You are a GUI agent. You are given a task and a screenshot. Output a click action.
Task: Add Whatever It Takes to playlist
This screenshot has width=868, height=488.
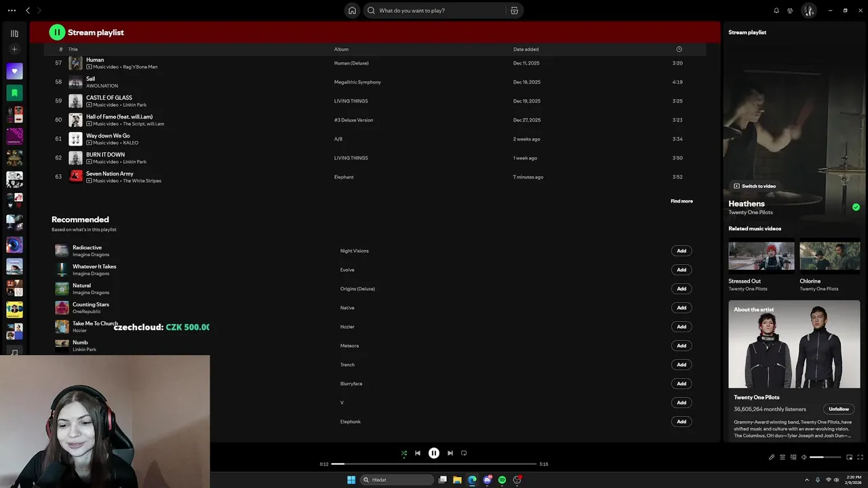click(682, 270)
